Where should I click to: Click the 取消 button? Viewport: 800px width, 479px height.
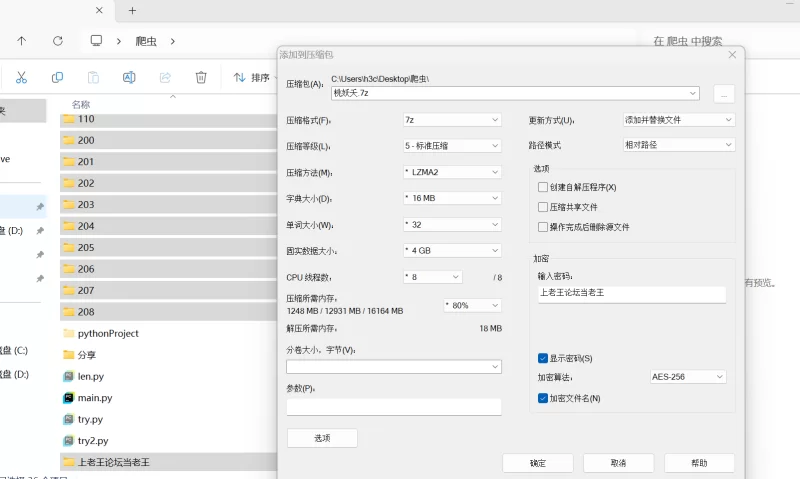618,463
